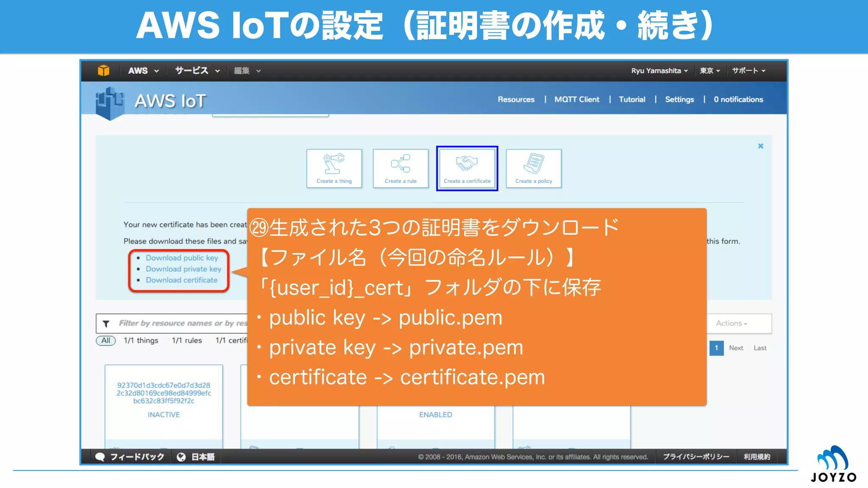Select the Create a rule icon
This screenshot has height=488, width=868.
coord(401,168)
